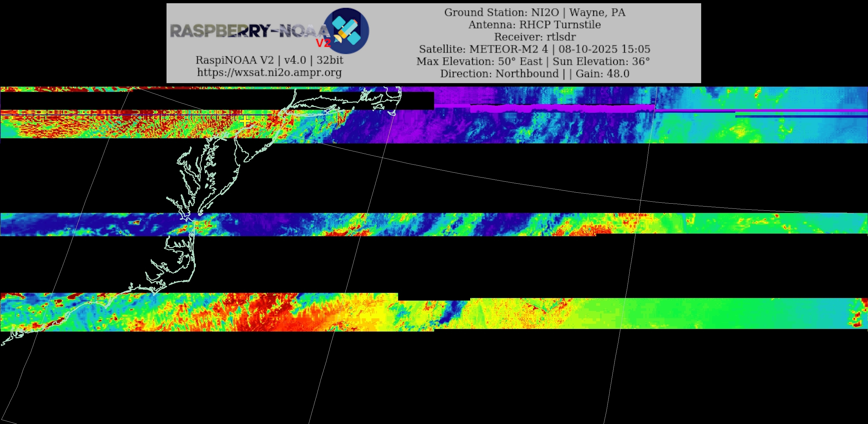
Task: Click the Receiver rtlsdr line
Action: pos(534,37)
